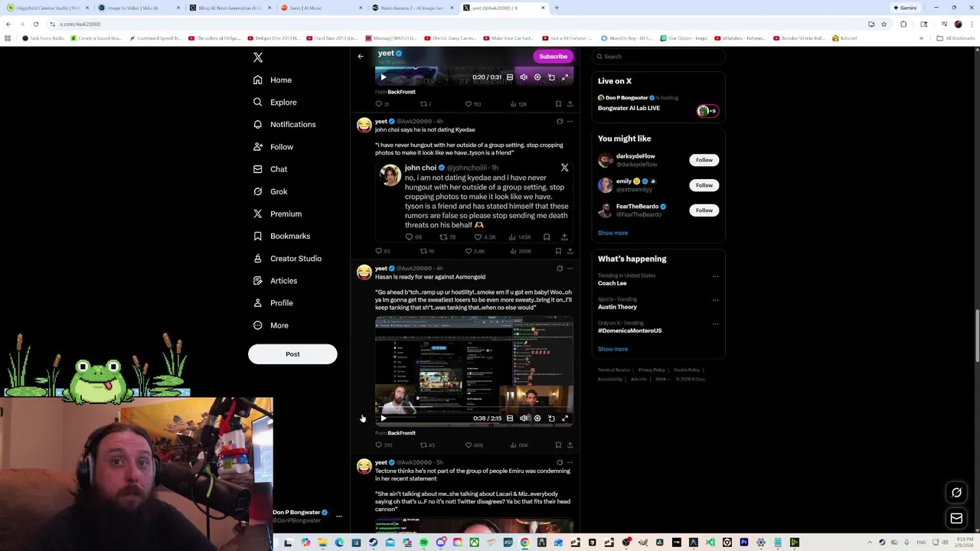Toggle mute on Hasan video
This screenshot has width=980, height=551.
point(524,418)
